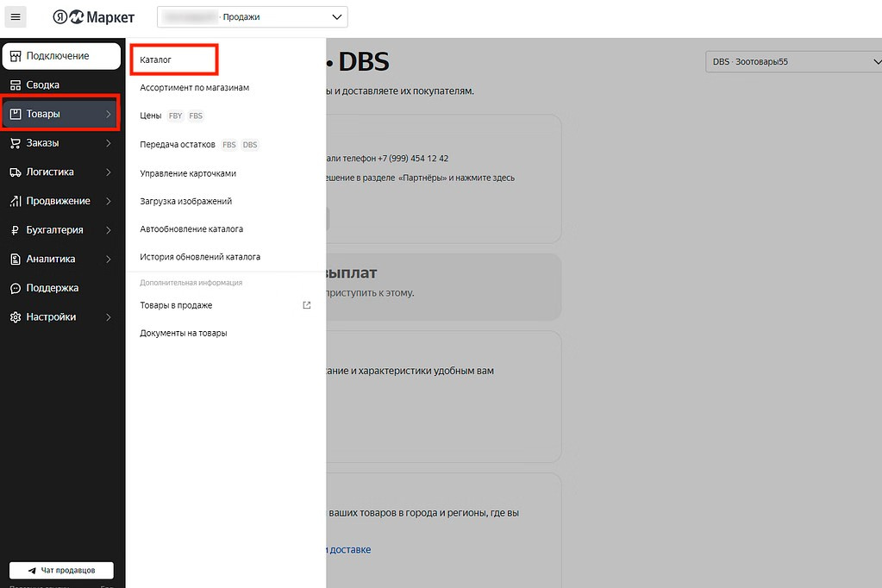The height and width of the screenshot is (588, 882).
Task: Click the external link icon beside Товары в продаже
Action: click(307, 305)
